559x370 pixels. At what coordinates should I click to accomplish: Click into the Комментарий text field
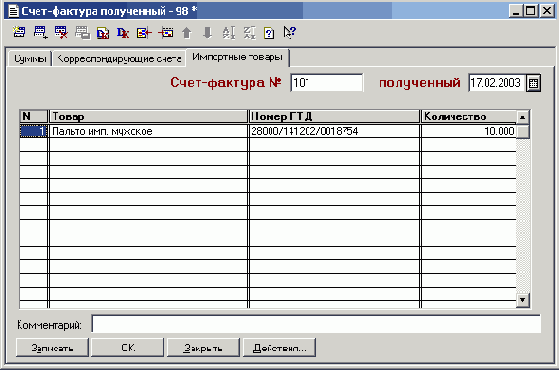(316, 324)
